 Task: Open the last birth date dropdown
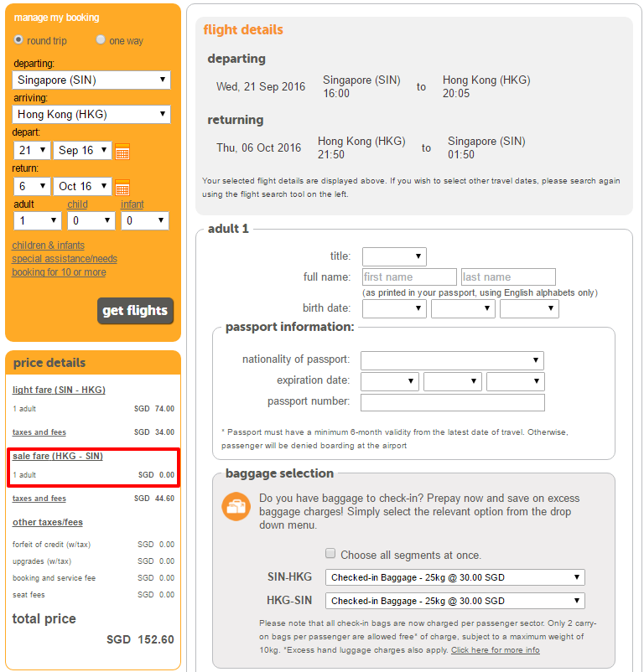click(529, 308)
